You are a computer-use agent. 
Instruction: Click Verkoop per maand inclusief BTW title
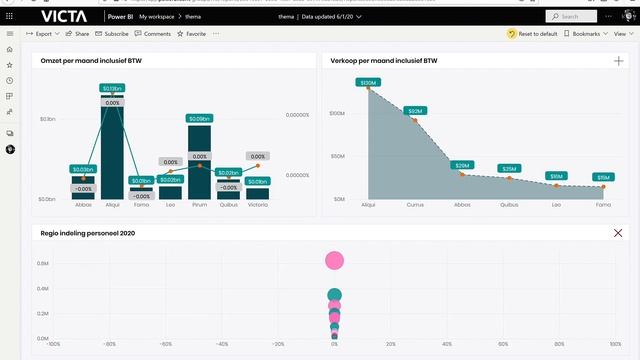384,61
